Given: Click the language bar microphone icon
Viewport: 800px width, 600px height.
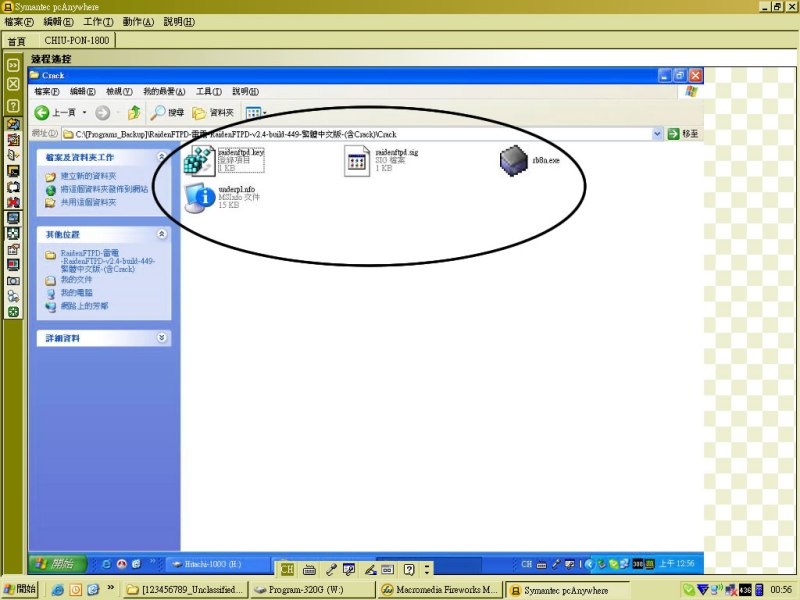Looking at the screenshot, I should point(331,569).
